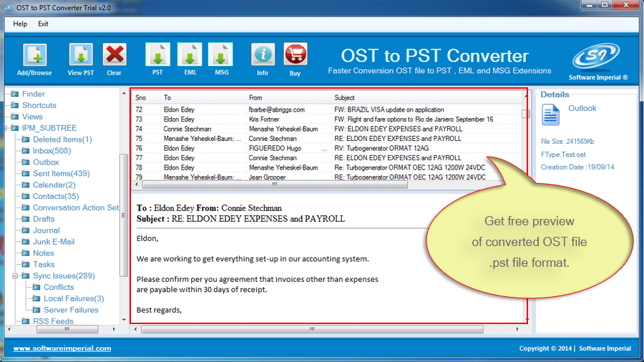Select the Views folder
This screenshot has width=644, height=362.
coord(32,117)
